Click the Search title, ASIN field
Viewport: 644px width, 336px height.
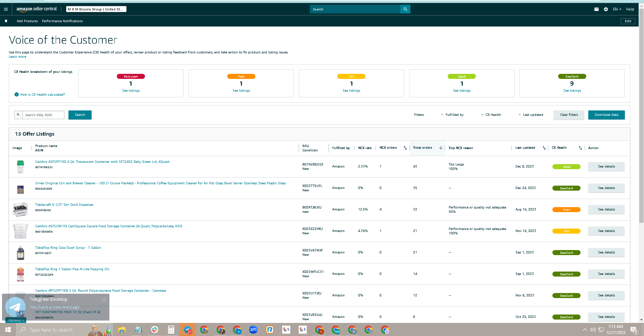pos(43,115)
